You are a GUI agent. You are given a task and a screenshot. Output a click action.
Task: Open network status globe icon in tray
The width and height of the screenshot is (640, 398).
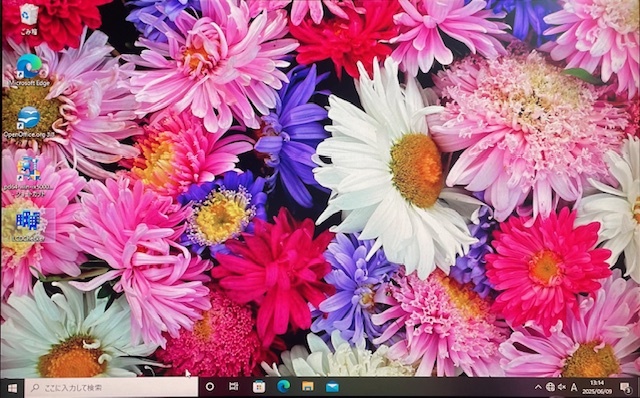click(x=550, y=387)
